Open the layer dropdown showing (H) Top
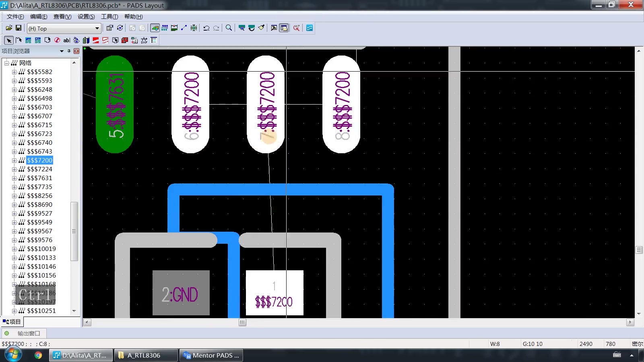This screenshot has height=362, width=644. [64, 28]
